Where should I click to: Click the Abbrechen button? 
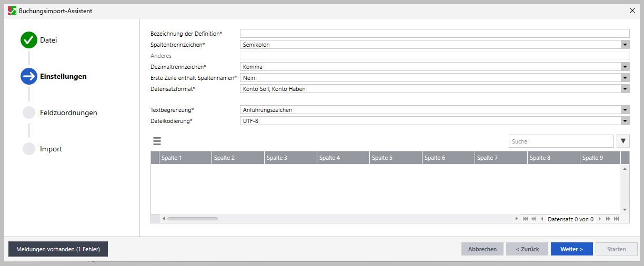coord(482,249)
